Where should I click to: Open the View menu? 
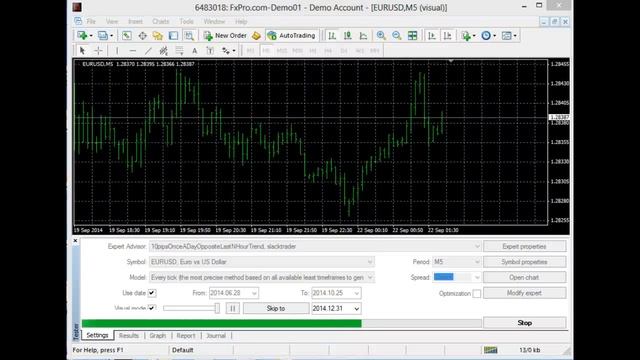coord(112,21)
